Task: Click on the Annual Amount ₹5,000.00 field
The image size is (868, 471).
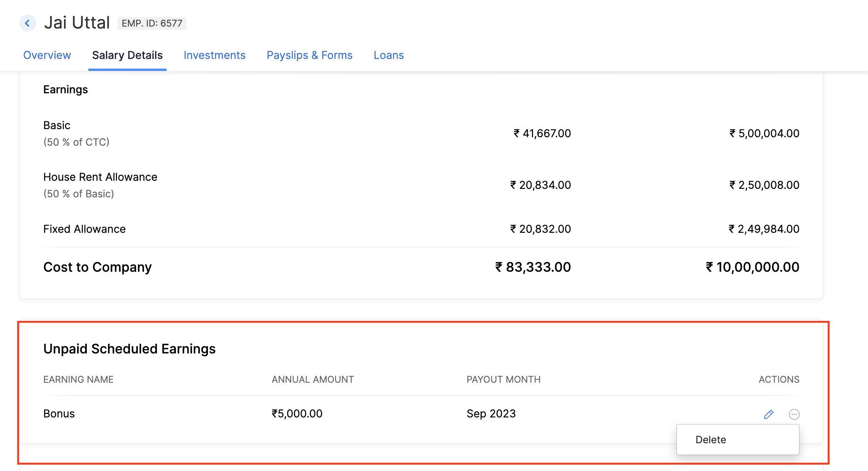Action: pos(298,414)
